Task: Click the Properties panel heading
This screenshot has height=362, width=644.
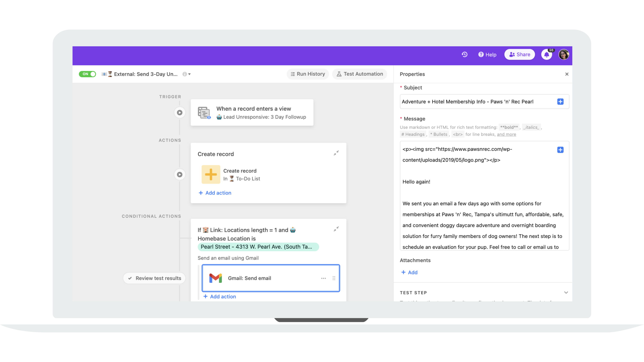Action: (412, 74)
